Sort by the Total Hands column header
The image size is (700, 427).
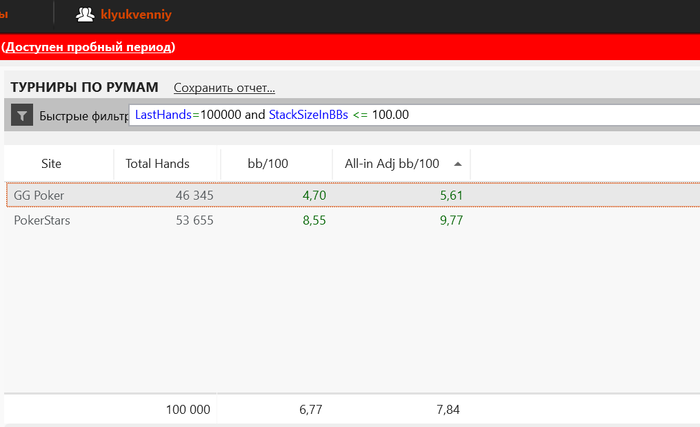click(157, 163)
